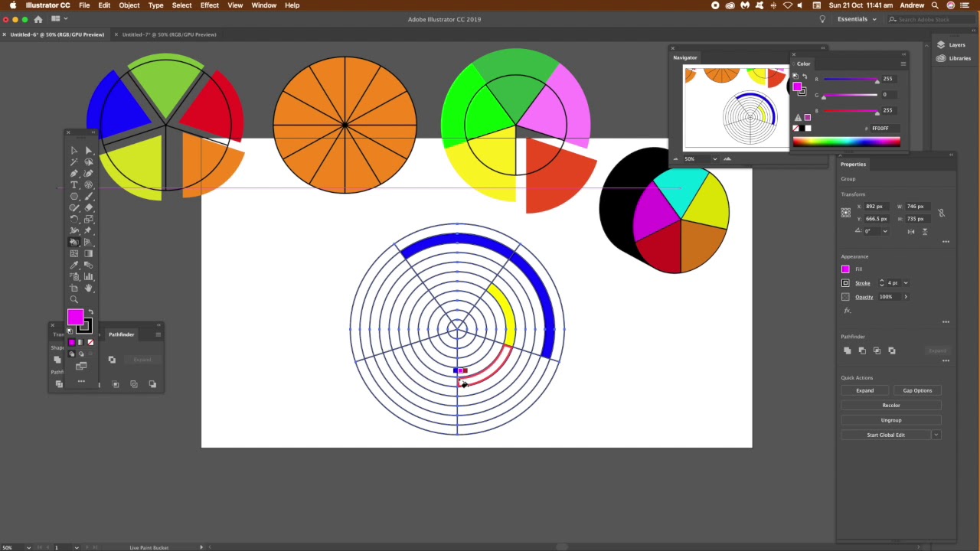This screenshot has width=980, height=551.
Task: Click the Recolor button
Action: coord(890,406)
